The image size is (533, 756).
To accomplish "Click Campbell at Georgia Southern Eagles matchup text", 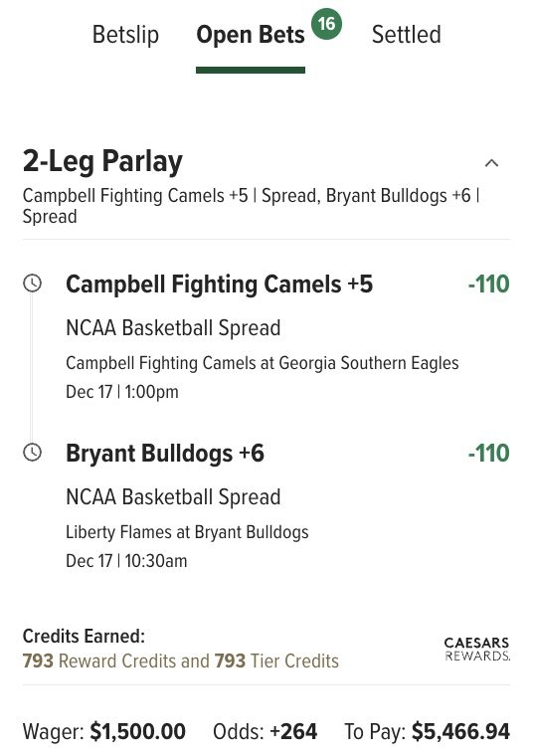I will click(x=263, y=363).
